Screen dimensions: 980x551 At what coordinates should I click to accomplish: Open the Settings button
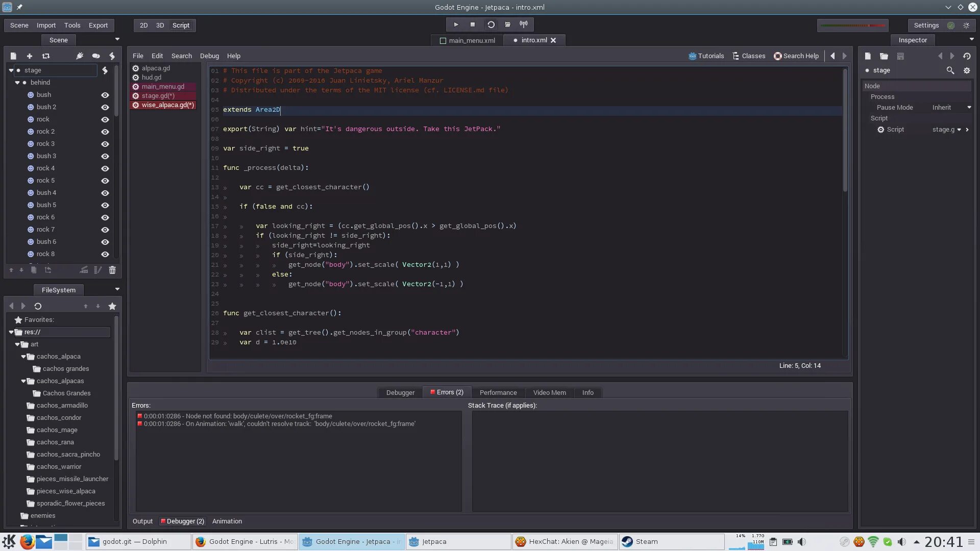(x=926, y=25)
